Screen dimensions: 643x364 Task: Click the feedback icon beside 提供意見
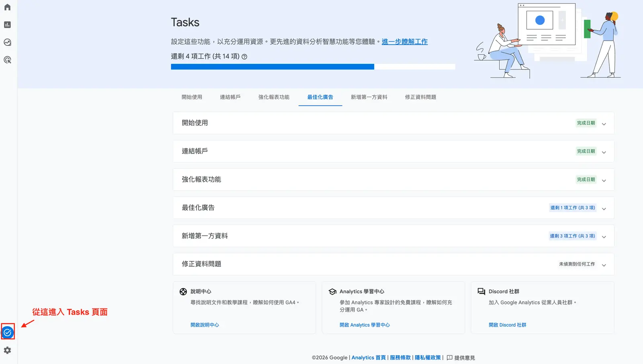pos(450,358)
